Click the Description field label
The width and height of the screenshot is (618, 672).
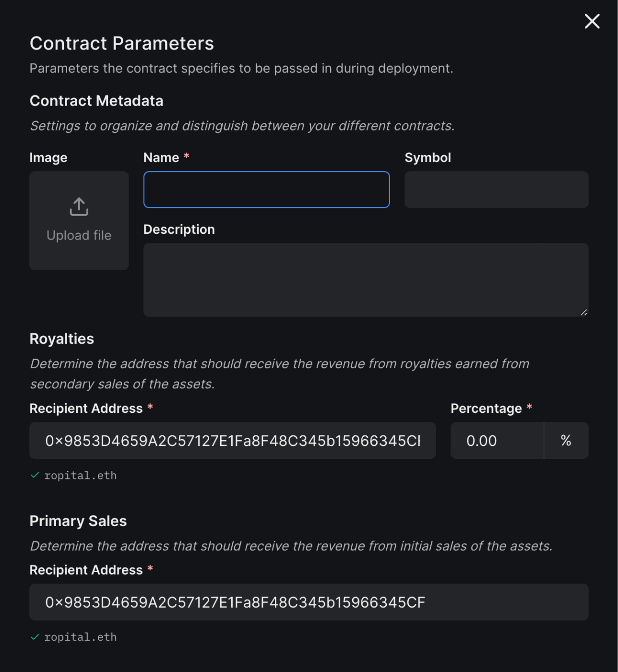tap(179, 229)
